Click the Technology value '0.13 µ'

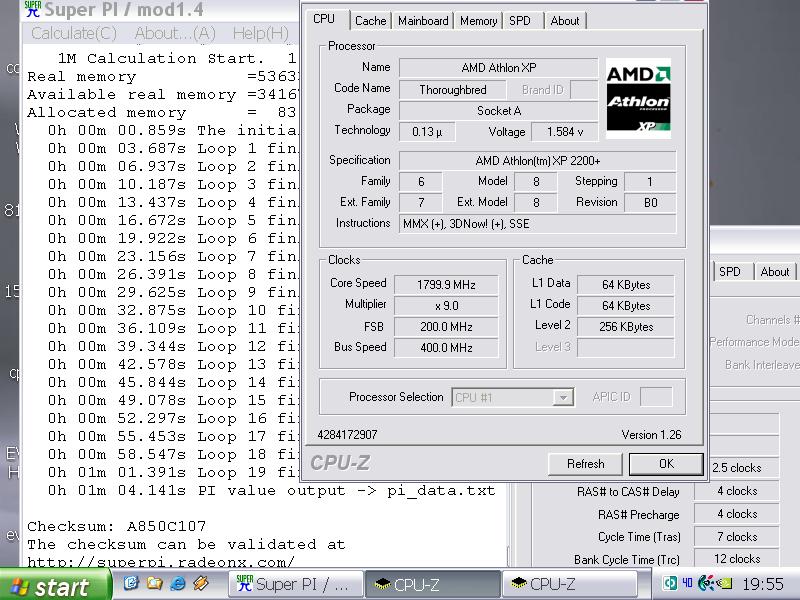tap(427, 132)
